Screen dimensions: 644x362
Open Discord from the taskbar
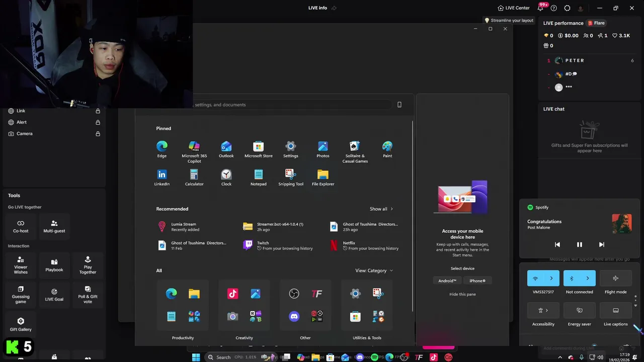(x=359, y=357)
